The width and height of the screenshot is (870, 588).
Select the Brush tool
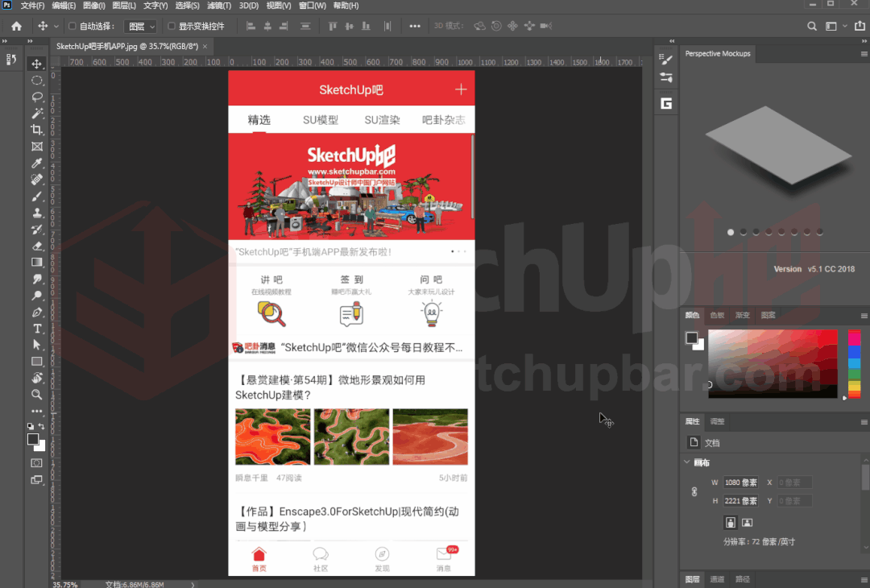coord(36,197)
